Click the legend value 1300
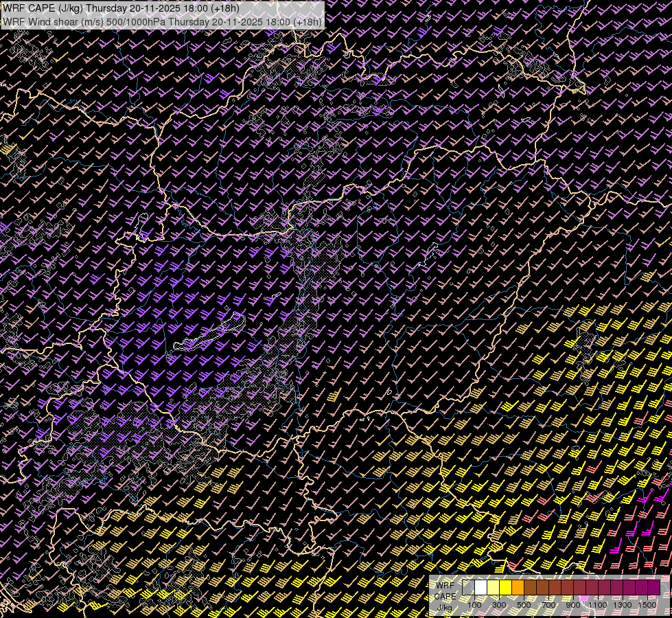Image resolution: width=672 pixels, height=618 pixels. (x=623, y=605)
